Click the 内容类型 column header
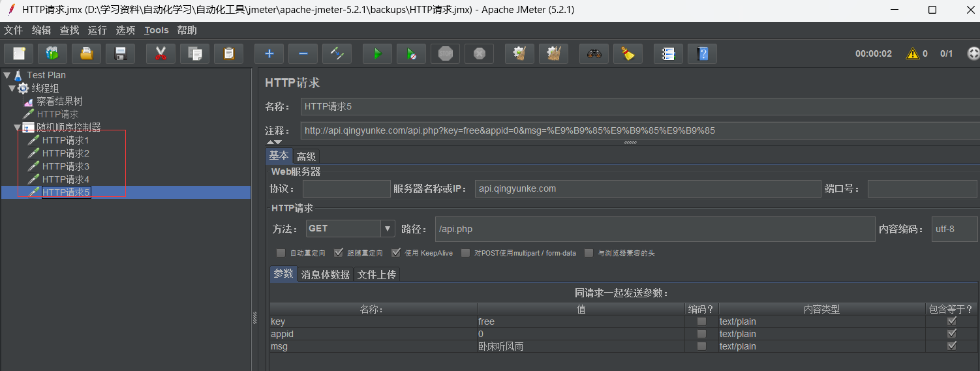980x371 pixels. tap(821, 309)
